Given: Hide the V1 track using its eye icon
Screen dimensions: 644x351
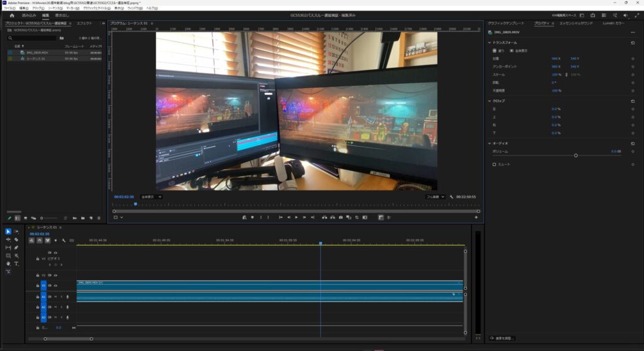Looking at the screenshot, I should coord(55,285).
